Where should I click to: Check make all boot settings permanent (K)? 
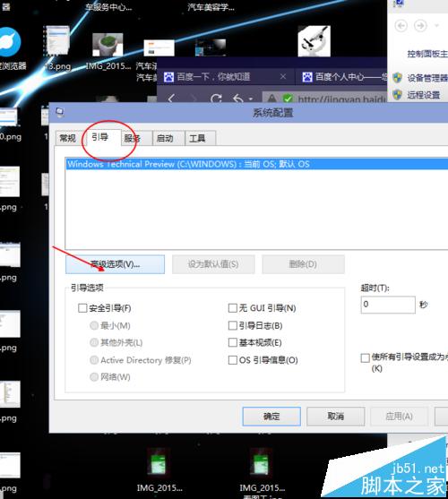click(x=365, y=357)
